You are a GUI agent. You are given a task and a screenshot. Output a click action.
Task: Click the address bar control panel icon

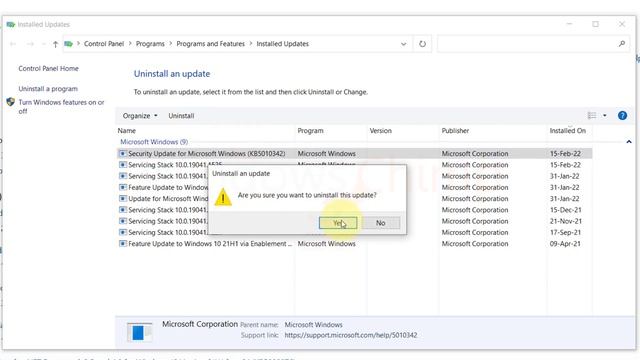click(69, 44)
